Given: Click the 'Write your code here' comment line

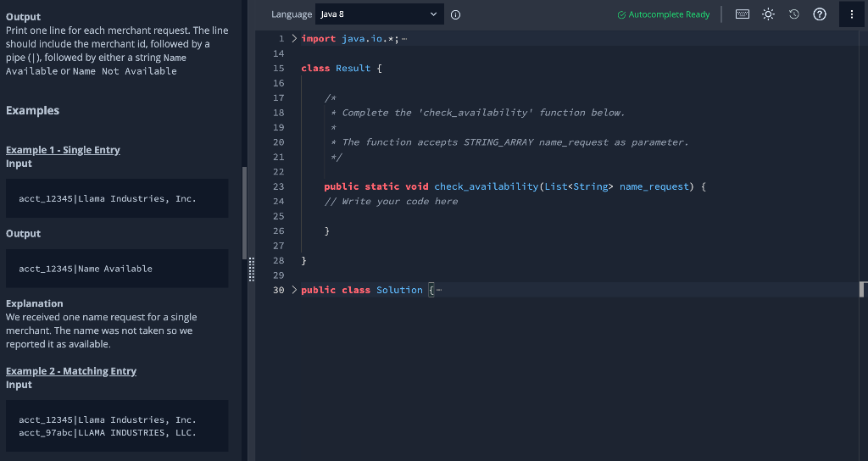Looking at the screenshot, I should (x=392, y=202).
